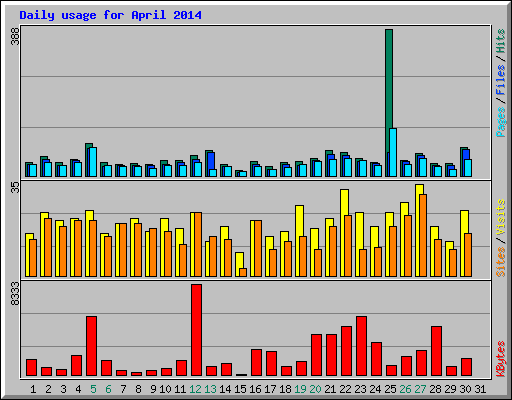
Task: Click the red KBytes bar for day 20
Action: pyautogui.click(x=316, y=355)
